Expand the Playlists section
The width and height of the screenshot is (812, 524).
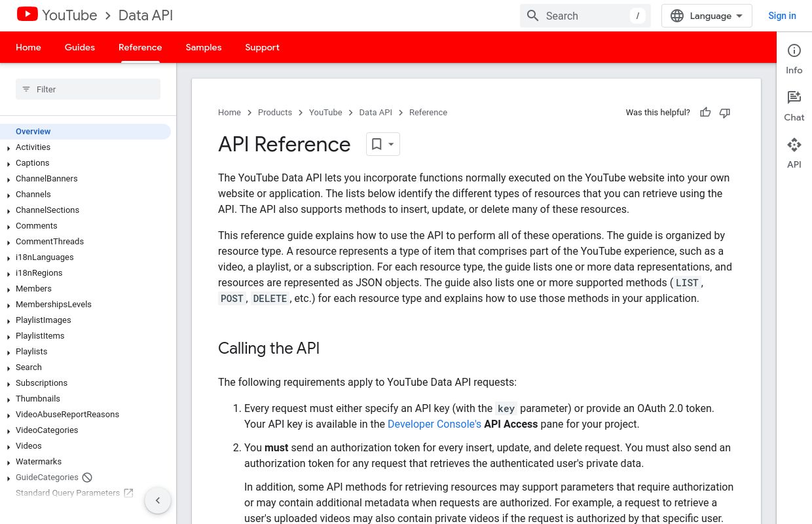tap(9, 352)
